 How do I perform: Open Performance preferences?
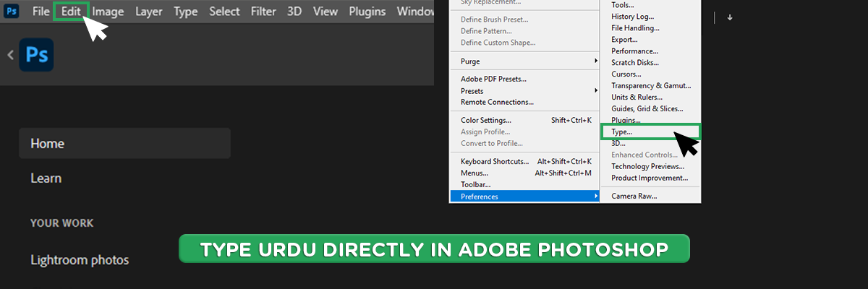634,51
